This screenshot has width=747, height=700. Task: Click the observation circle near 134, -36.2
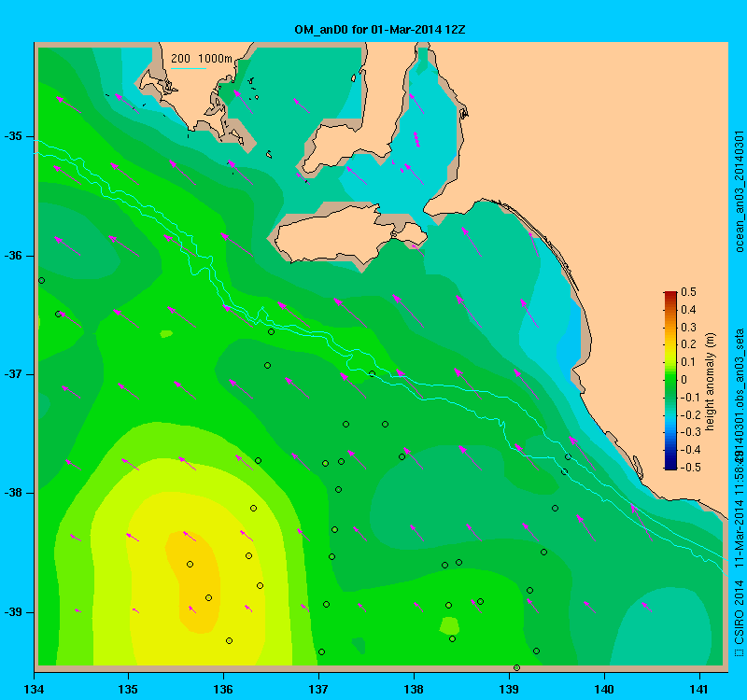(x=41, y=281)
